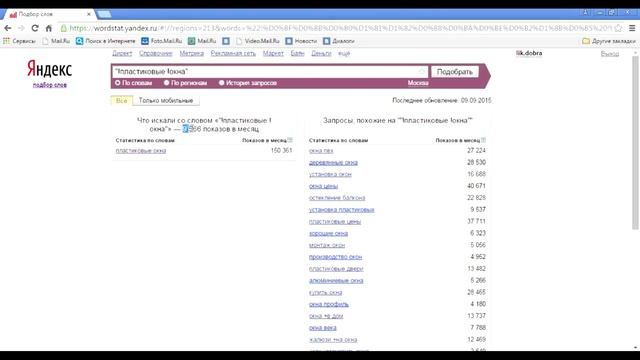
Task: Open the Метрика service link
Action: coord(191,53)
